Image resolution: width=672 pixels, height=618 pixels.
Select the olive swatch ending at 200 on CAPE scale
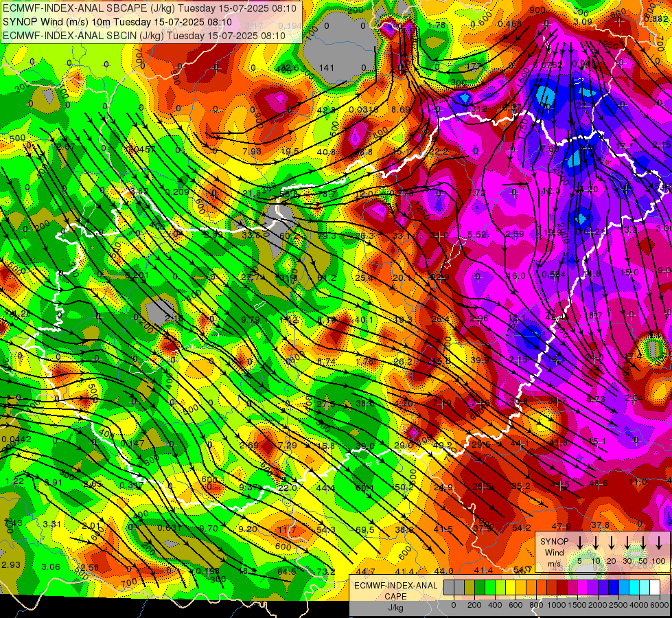click(x=470, y=587)
